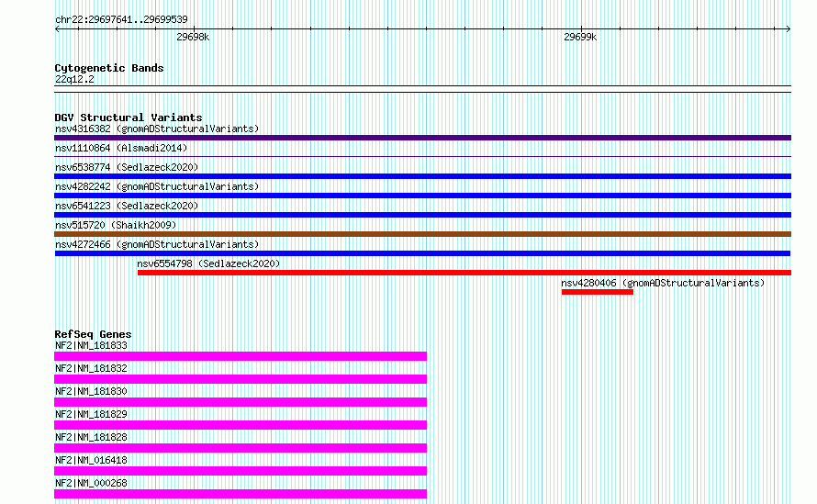Select the nsv1110864 (Alsmadi2014) variant label

[x=121, y=148]
